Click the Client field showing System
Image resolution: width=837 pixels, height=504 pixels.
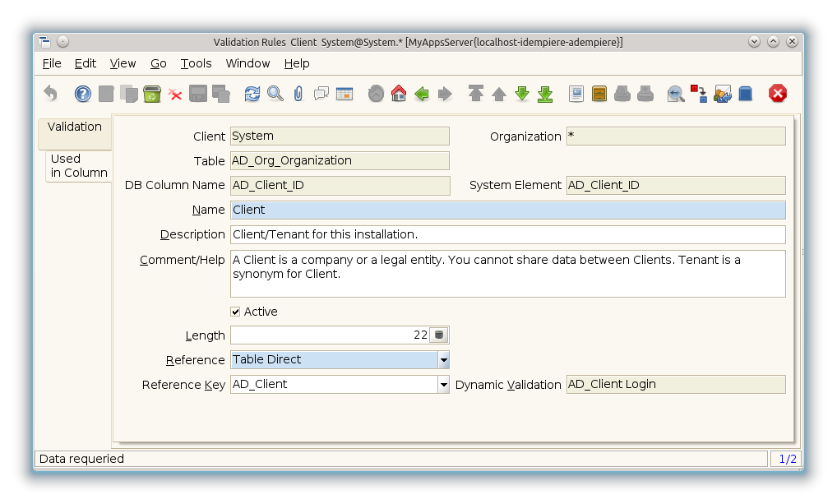[340, 136]
